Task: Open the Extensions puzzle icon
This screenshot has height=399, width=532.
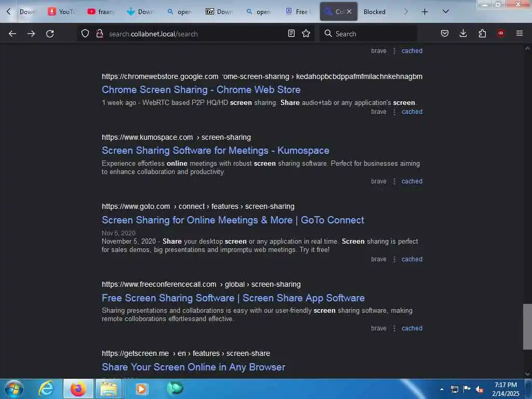Action: [x=482, y=34]
